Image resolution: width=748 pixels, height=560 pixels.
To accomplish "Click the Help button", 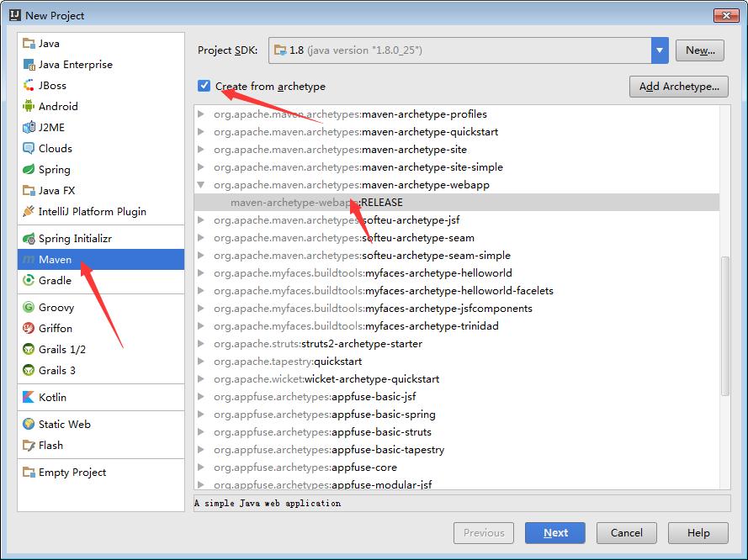I will [698, 533].
